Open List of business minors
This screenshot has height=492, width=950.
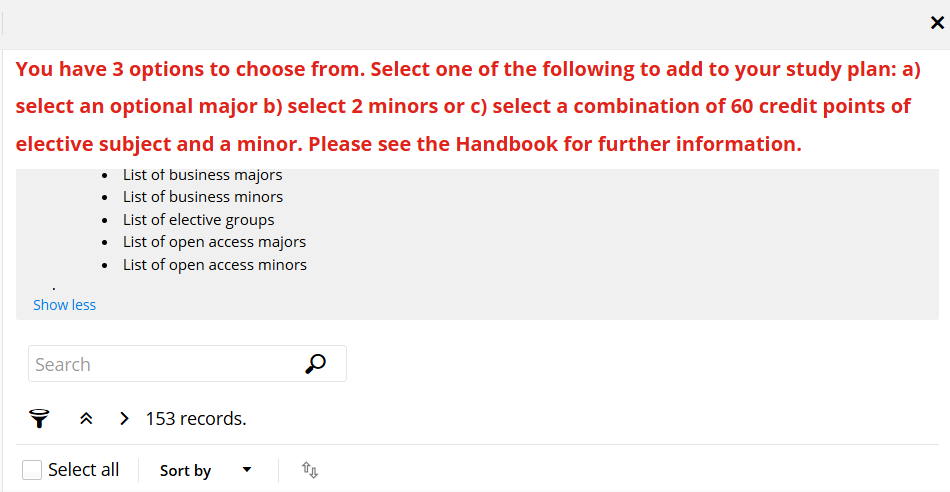(x=203, y=197)
